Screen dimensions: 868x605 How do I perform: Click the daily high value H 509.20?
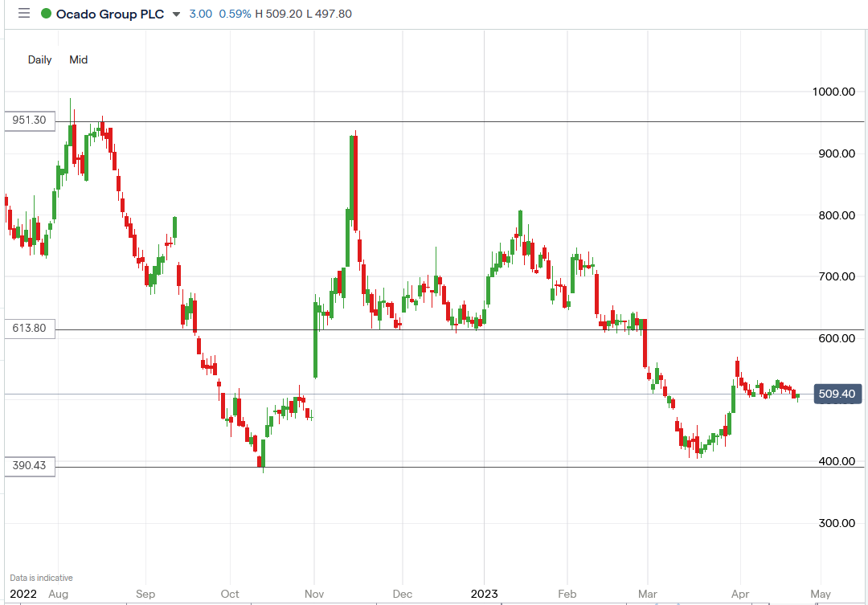279,14
